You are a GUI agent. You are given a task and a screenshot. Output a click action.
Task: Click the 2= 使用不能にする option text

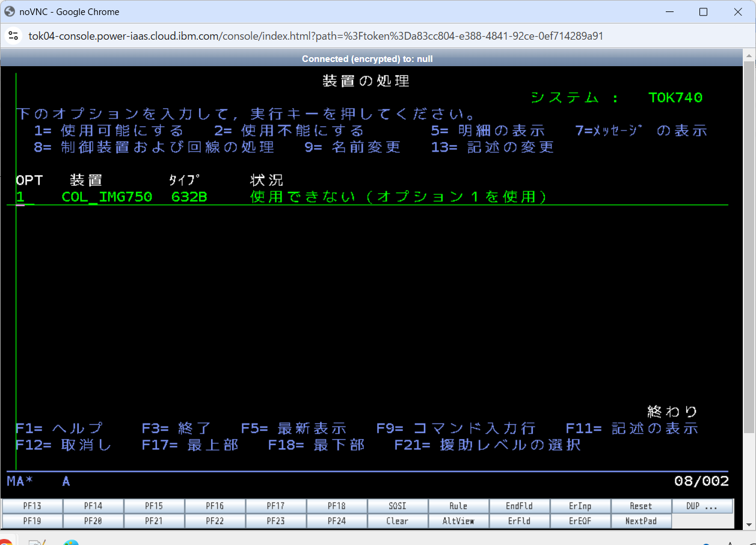(x=289, y=131)
